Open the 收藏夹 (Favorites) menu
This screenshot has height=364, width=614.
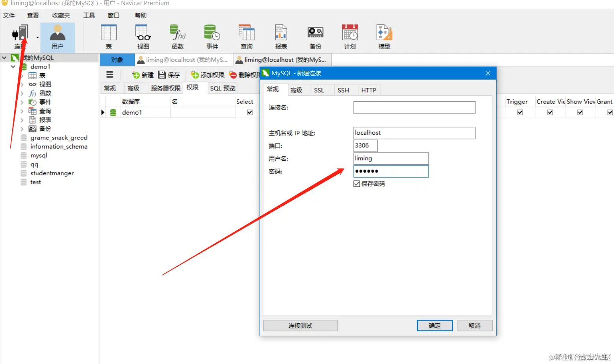61,15
